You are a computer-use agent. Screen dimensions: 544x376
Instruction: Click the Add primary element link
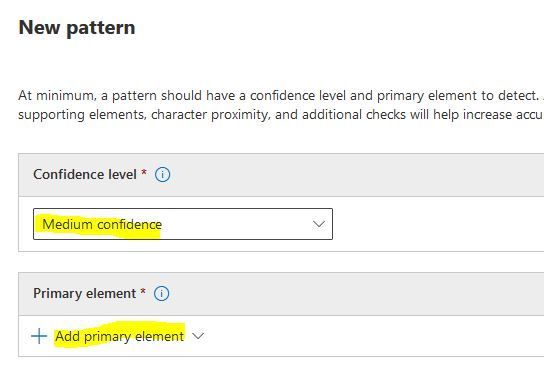pos(120,336)
